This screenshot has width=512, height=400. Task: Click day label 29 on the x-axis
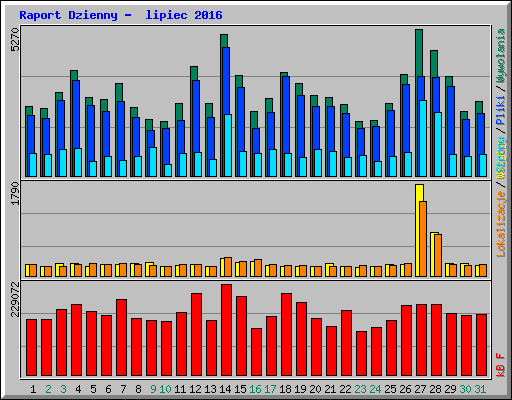(450, 389)
